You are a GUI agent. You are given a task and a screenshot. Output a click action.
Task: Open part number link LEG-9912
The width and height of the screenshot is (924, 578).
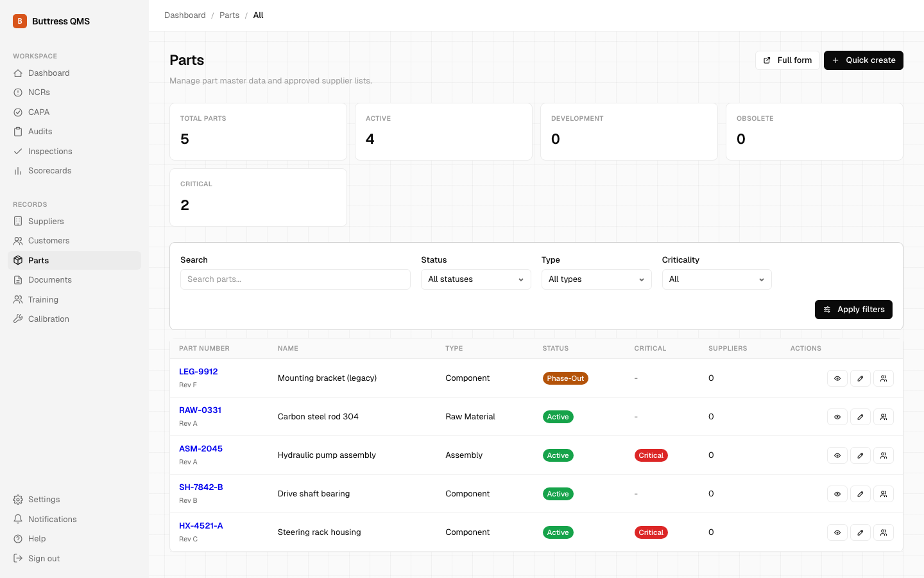(x=198, y=372)
